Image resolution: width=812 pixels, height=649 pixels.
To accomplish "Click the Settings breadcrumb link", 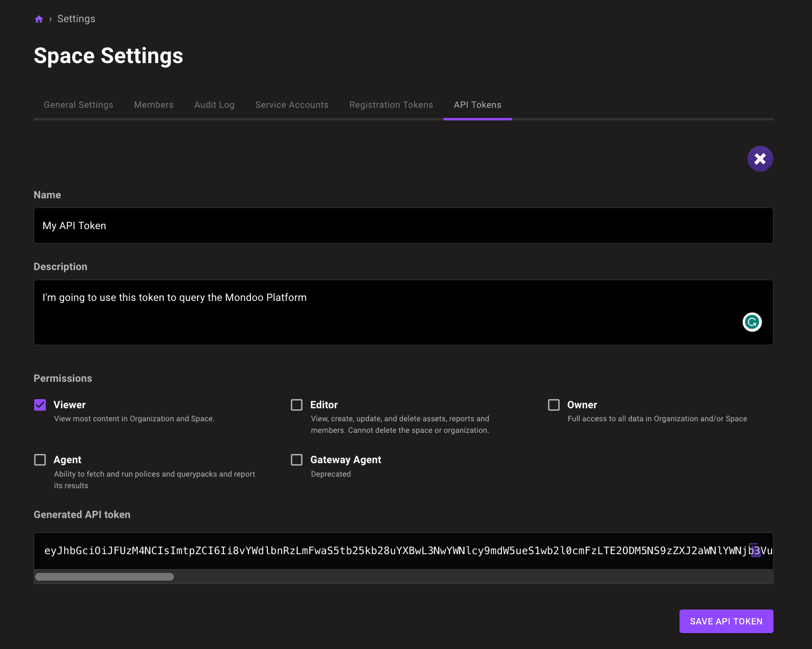I will tap(76, 19).
